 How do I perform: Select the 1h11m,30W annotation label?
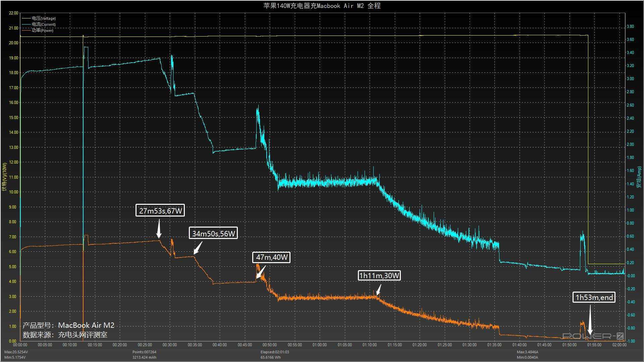pos(379,276)
